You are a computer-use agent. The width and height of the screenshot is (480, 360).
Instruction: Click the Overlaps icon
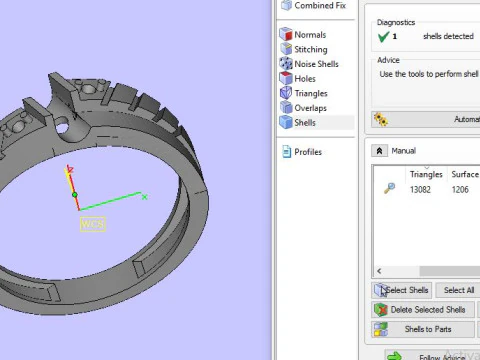click(286, 107)
